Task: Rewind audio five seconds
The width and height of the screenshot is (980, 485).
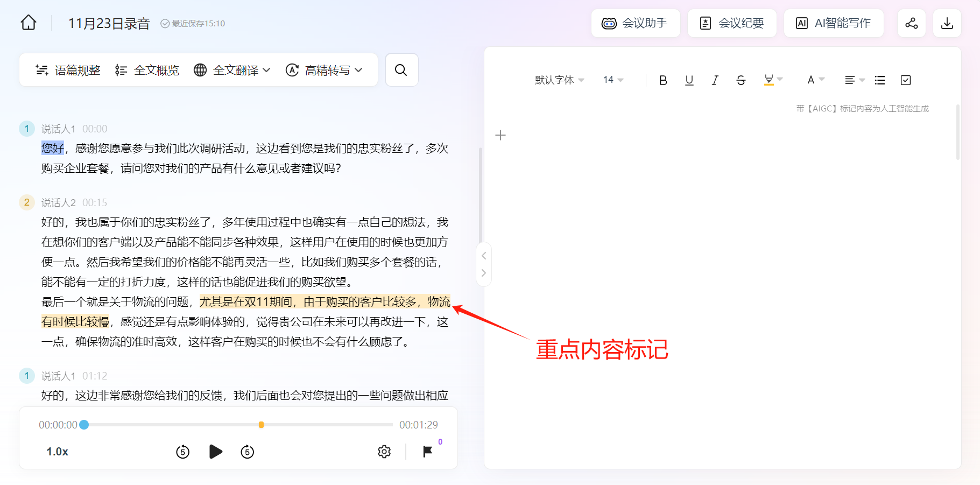Action: click(183, 452)
